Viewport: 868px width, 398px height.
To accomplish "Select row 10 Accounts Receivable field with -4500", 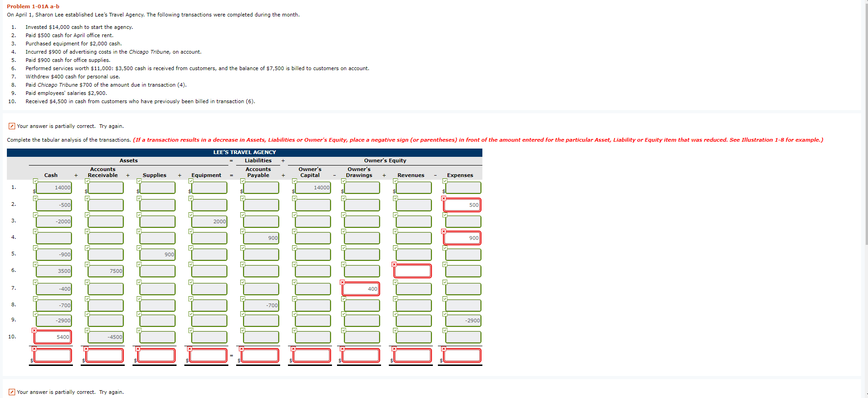I will click(x=106, y=337).
